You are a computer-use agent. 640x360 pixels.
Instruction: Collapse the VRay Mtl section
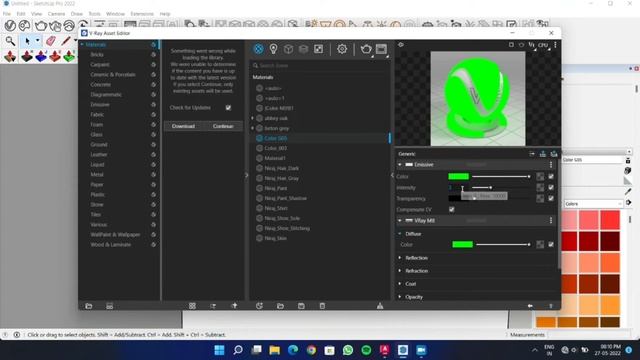pyautogui.click(x=400, y=220)
